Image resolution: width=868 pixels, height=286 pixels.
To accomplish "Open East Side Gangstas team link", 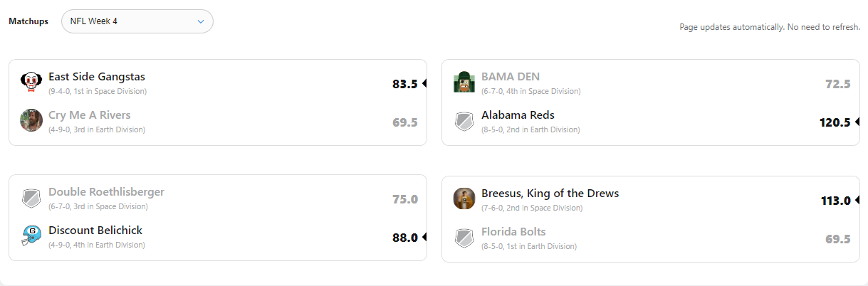I will click(97, 77).
